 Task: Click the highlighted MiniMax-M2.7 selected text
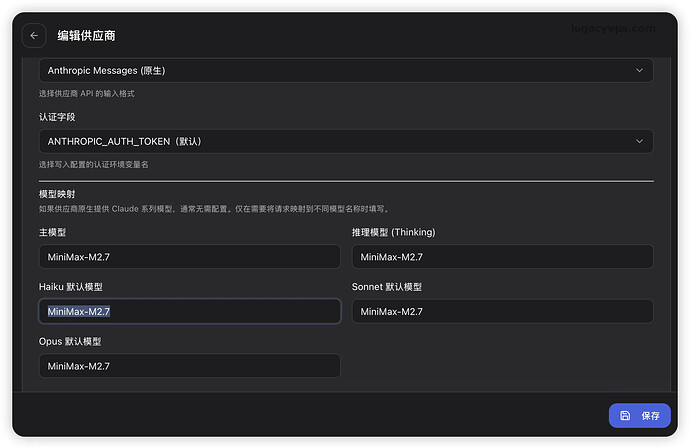tap(79, 312)
